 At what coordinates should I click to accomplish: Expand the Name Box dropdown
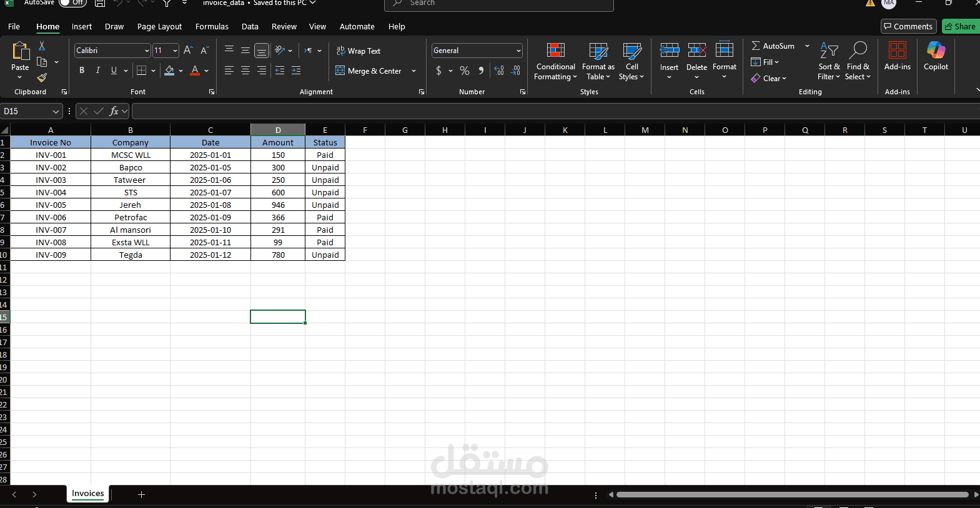[x=56, y=111]
